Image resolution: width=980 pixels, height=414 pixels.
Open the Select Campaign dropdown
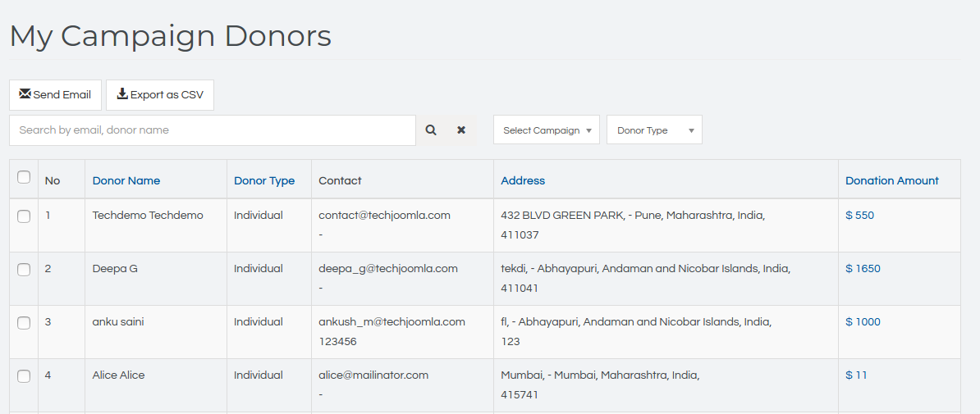[x=546, y=130]
